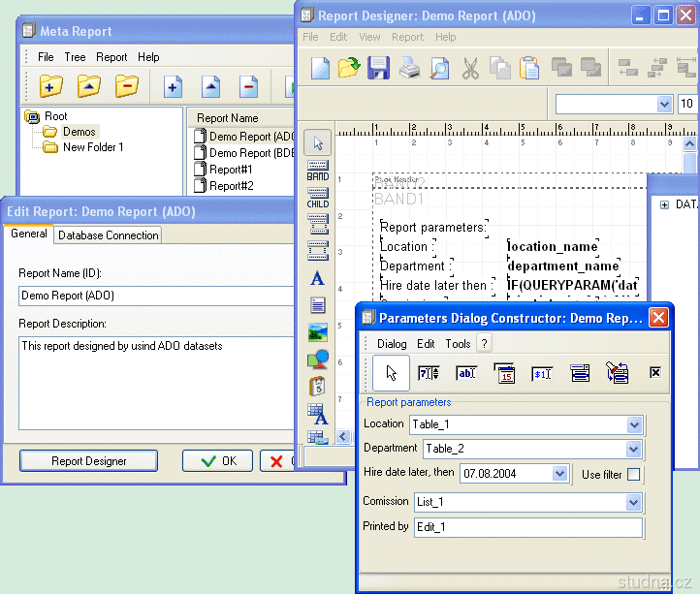Switch to the Database Connection tab
The width and height of the screenshot is (700, 594).
click(108, 234)
